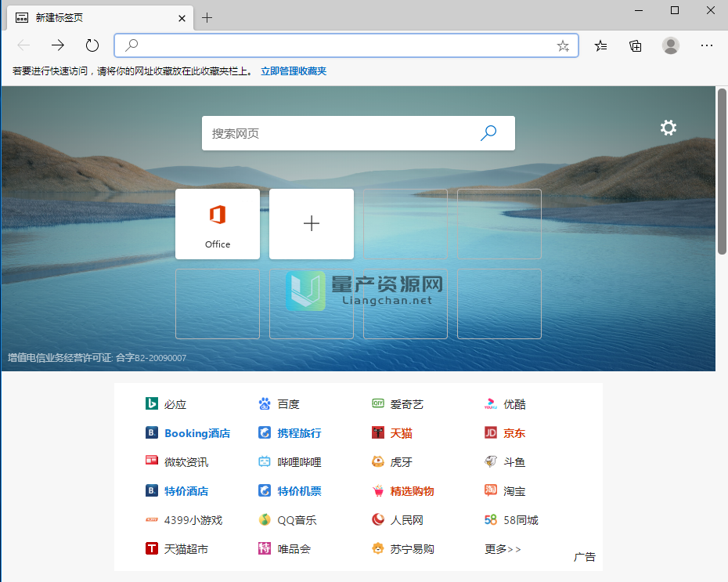Click 立即管理收藏夹 link
728x582 pixels.
pos(294,71)
